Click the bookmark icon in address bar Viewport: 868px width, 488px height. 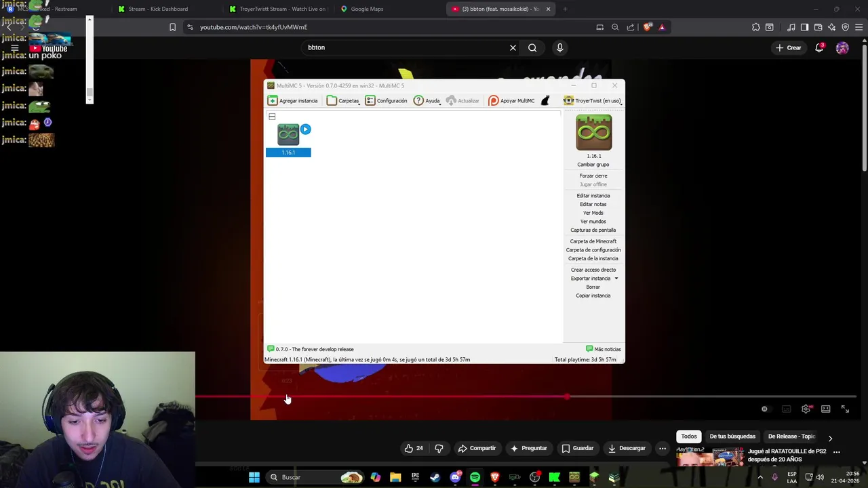click(172, 27)
